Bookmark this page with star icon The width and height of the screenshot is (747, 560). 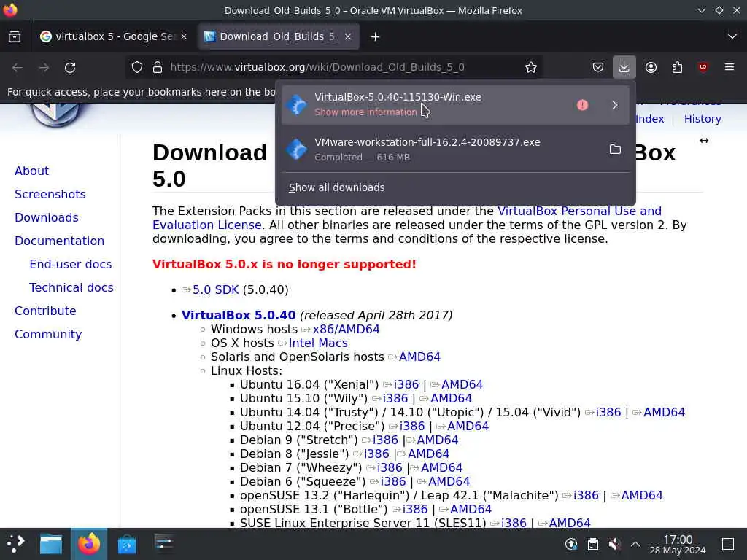coord(531,67)
